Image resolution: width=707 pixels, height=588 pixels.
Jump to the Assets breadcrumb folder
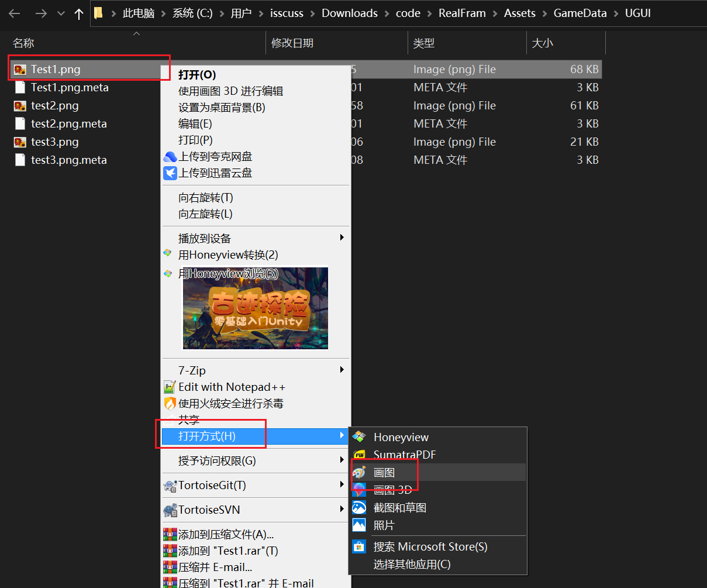pyautogui.click(x=520, y=13)
